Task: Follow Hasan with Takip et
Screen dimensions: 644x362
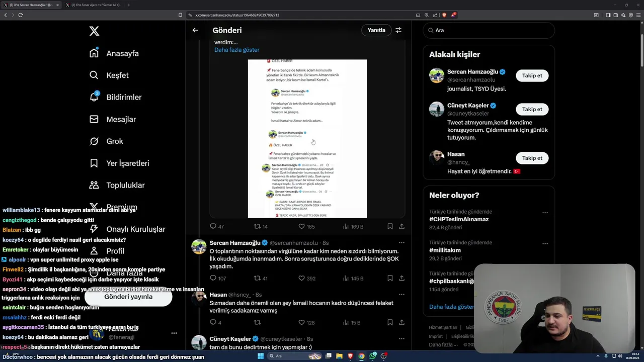Action: click(x=532, y=158)
